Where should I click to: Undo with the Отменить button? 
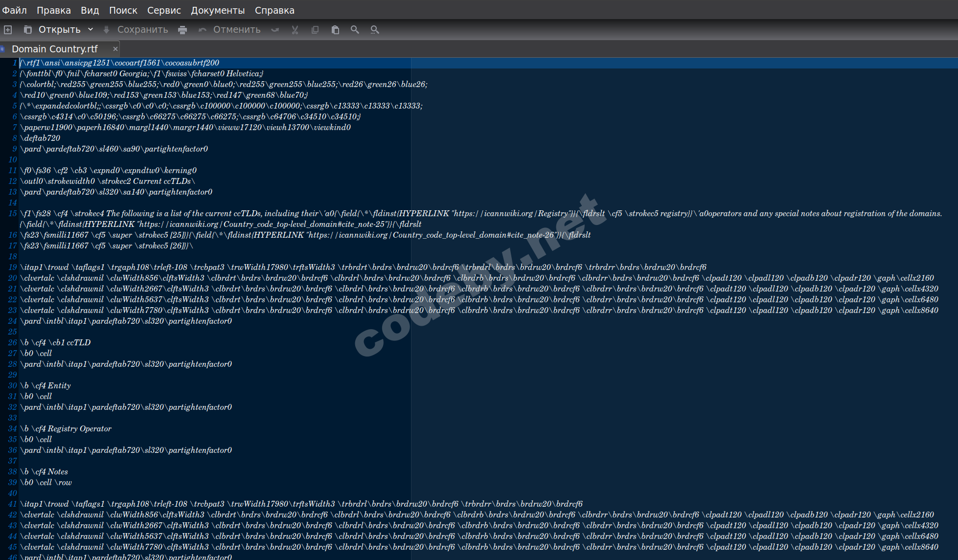[x=229, y=30]
